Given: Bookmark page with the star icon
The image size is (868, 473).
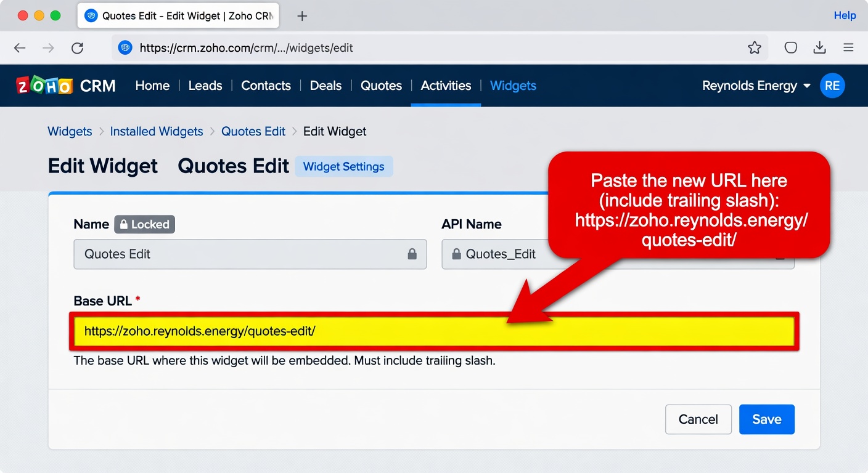Looking at the screenshot, I should coord(755,48).
